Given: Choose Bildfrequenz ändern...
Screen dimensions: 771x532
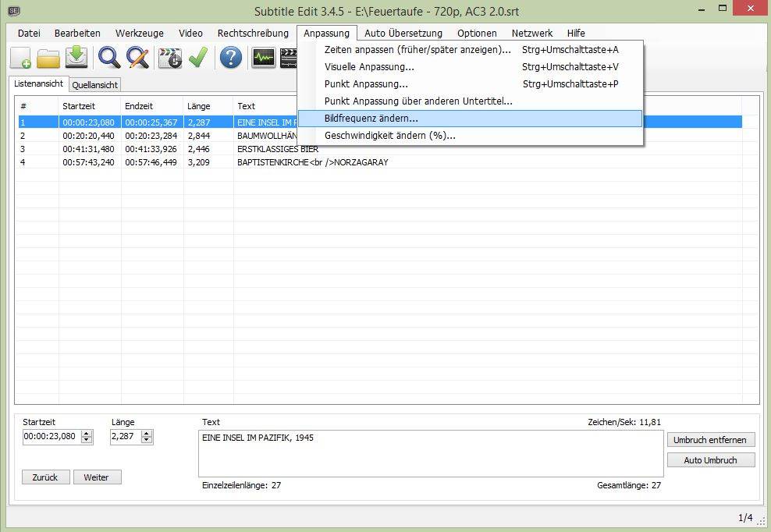Looking at the screenshot, I should 470,119.
